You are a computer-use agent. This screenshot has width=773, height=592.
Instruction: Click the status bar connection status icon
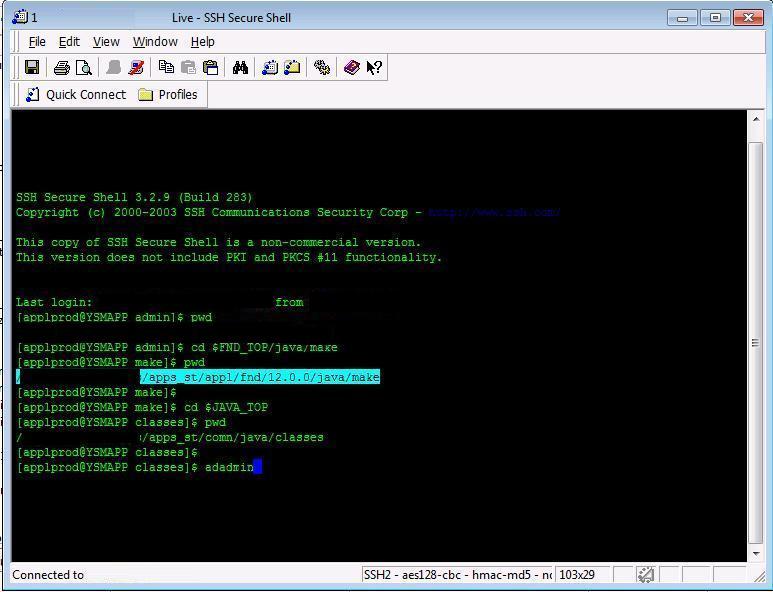[x=646, y=574]
